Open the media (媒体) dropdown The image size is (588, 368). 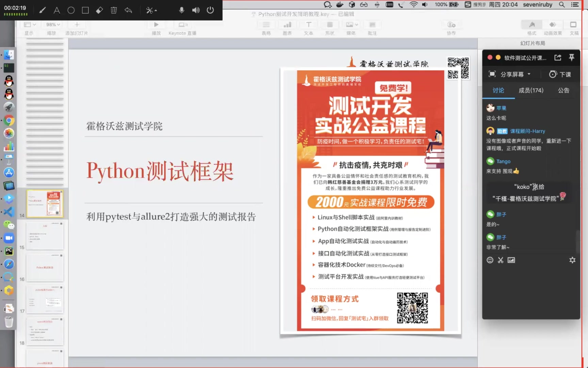pyautogui.click(x=352, y=25)
